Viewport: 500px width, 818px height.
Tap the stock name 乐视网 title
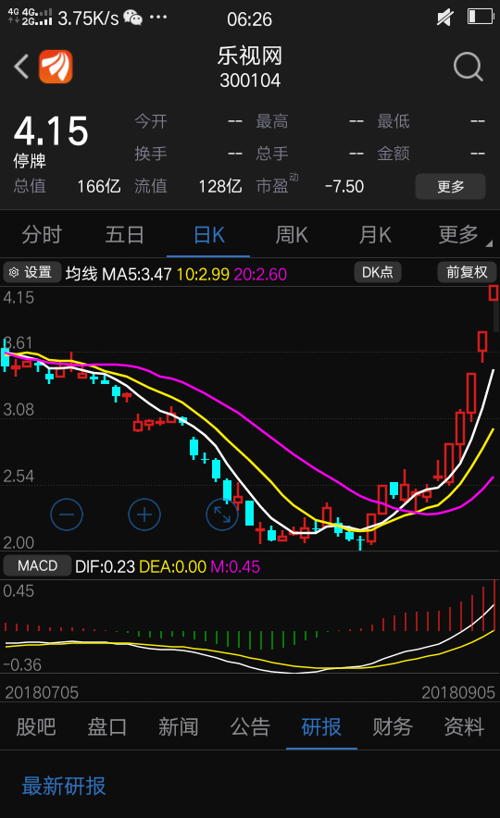pyautogui.click(x=250, y=56)
